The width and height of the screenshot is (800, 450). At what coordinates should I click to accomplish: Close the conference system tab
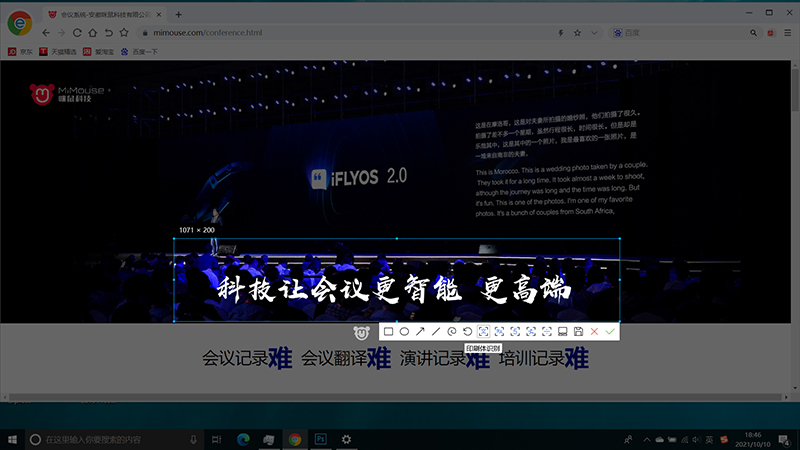(159, 15)
